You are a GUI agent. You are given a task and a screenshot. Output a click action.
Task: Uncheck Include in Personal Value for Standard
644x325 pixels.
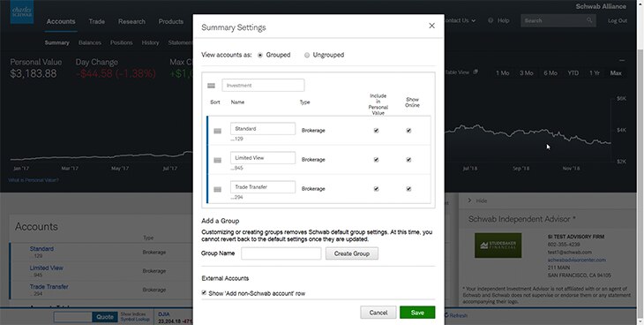[376, 131]
